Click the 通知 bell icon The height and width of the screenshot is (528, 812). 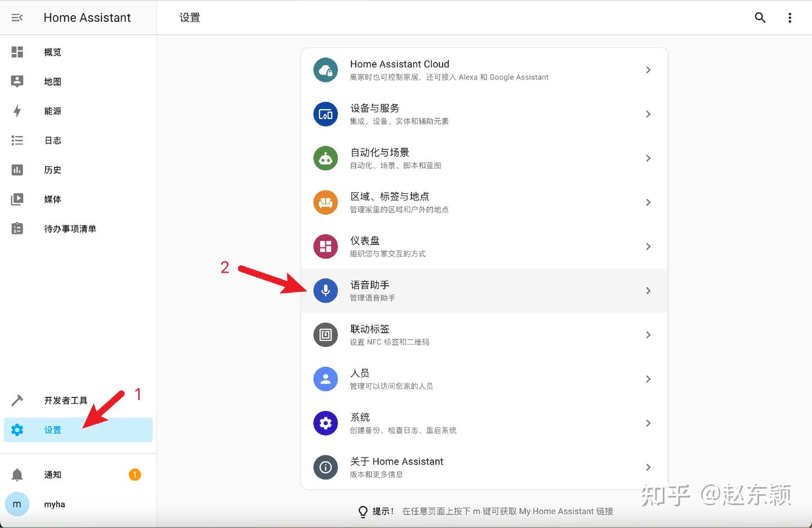pos(17,474)
